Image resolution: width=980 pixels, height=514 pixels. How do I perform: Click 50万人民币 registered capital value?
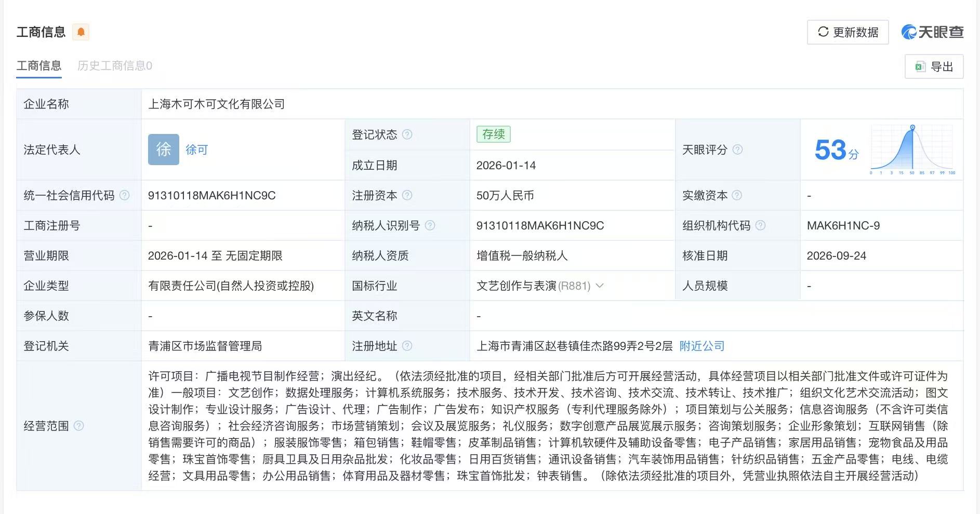pyautogui.click(x=505, y=195)
